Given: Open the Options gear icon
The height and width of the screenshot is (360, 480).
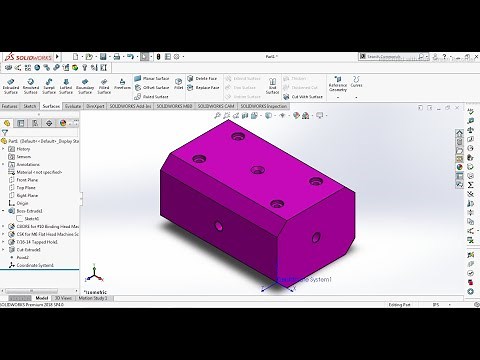Looking at the screenshot, I should click(x=177, y=57).
